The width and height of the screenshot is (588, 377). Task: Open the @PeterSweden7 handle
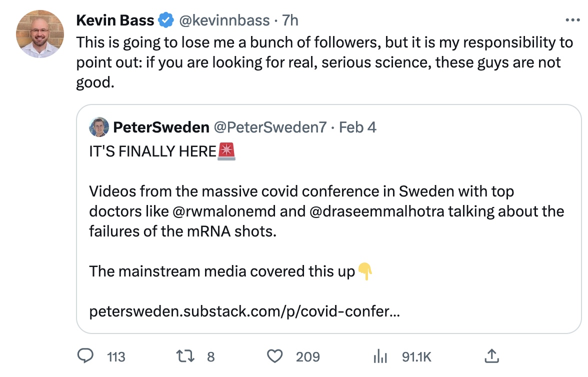pos(270,127)
